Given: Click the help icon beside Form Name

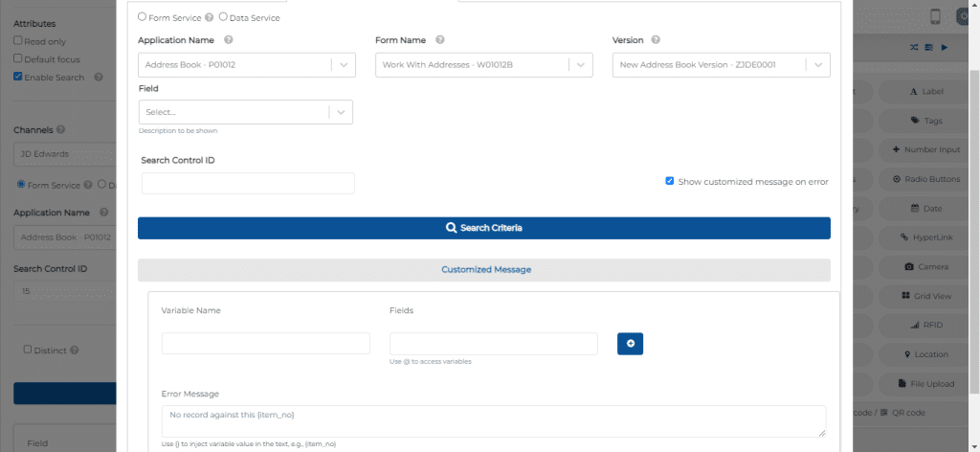Looking at the screenshot, I should 440,40.
